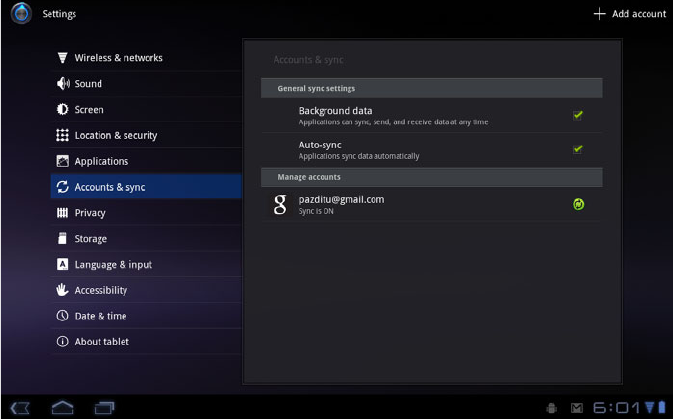Tap the Settings app icon
The width and height of the screenshot is (673, 419).
point(21,14)
